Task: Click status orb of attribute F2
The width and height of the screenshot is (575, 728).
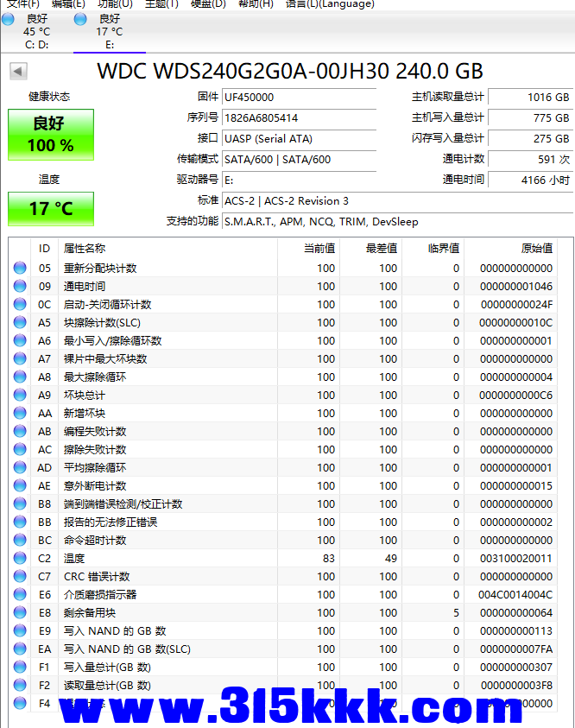Action: coord(20,685)
